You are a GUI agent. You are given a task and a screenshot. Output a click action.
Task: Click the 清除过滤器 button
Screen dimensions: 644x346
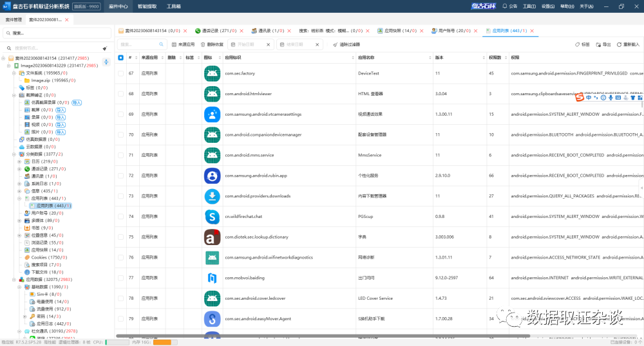(x=346, y=44)
